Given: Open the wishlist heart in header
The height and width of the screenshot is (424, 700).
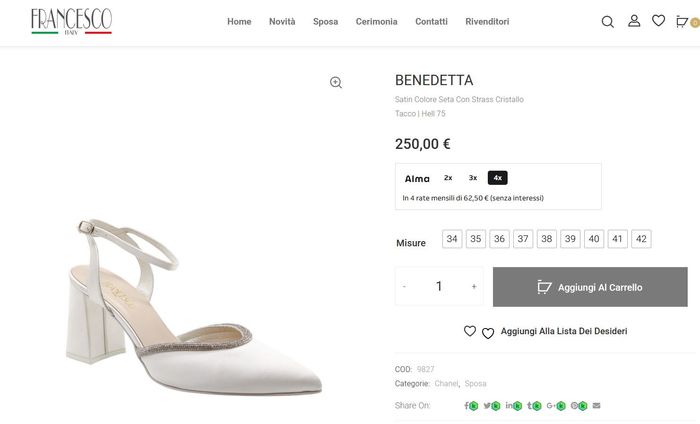Looking at the screenshot, I should pos(658,21).
